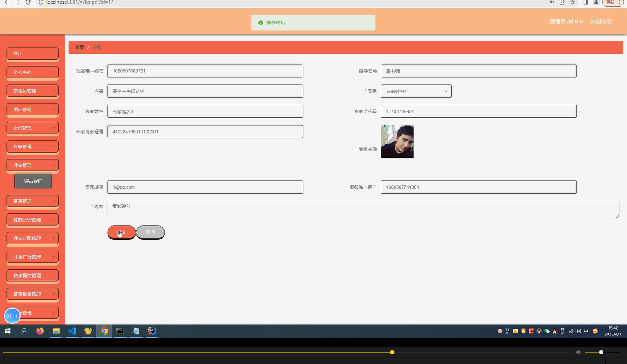Open File Explorer from the taskbar
Viewport: 627px width, 364px height.
56,331
